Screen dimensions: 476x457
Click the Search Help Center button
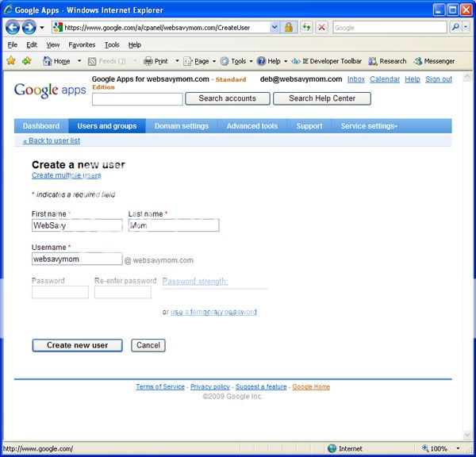[x=322, y=98]
